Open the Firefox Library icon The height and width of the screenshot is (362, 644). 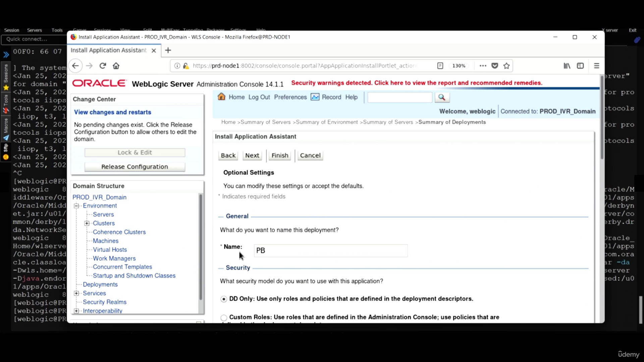567,66
